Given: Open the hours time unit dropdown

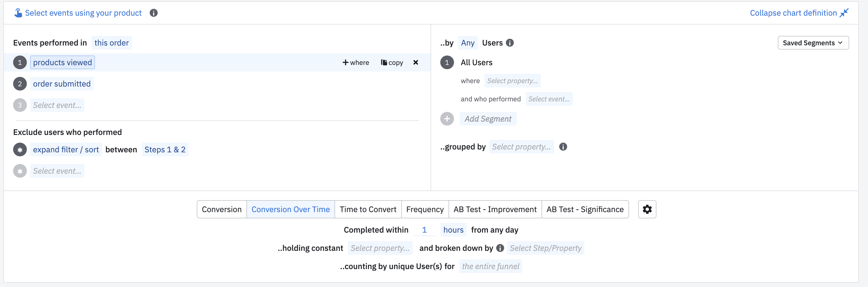Looking at the screenshot, I should pos(453,230).
